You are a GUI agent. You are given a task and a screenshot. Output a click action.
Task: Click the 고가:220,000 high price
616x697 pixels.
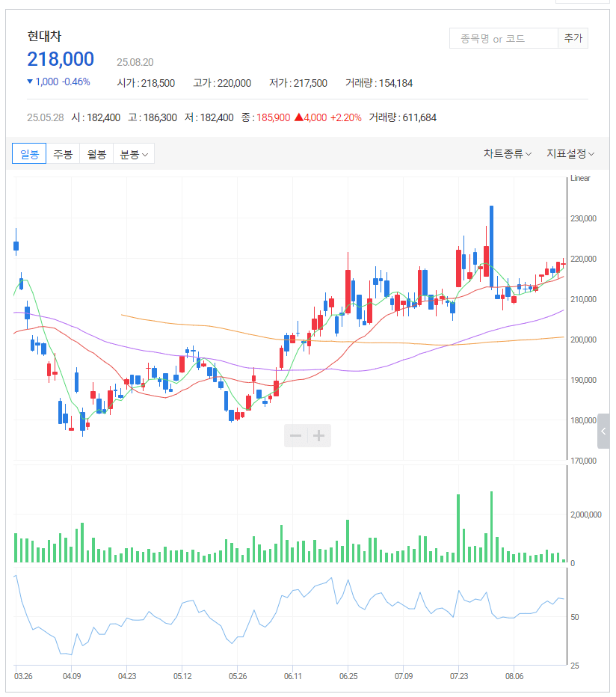point(222,83)
